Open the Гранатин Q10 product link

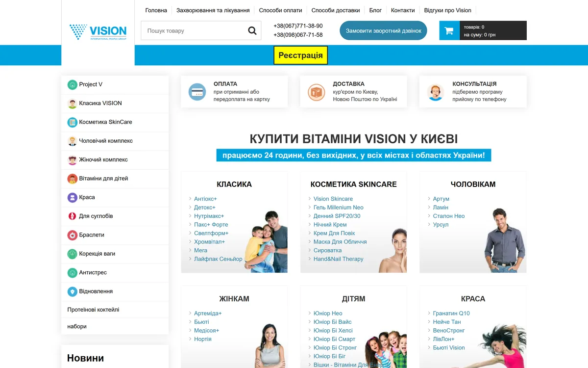tap(451, 314)
